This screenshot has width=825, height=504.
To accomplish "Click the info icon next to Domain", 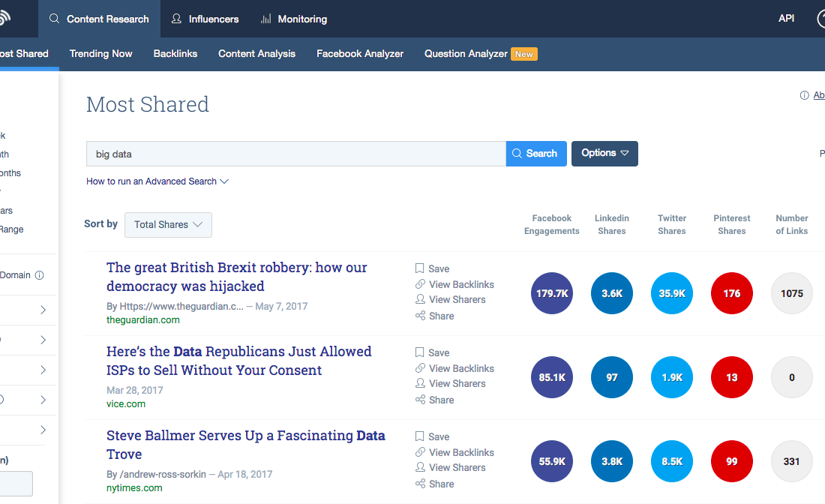I will pyautogui.click(x=40, y=275).
